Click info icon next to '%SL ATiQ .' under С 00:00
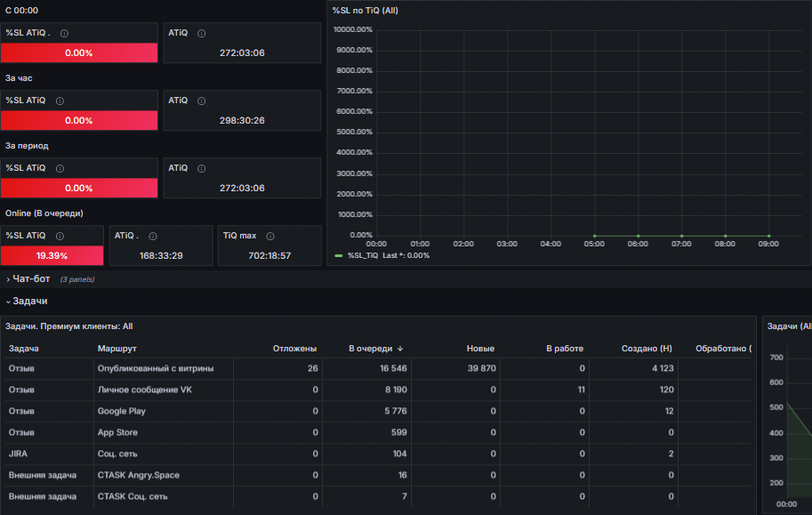The height and width of the screenshot is (515, 812). pyautogui.click(x=64, y=33)
